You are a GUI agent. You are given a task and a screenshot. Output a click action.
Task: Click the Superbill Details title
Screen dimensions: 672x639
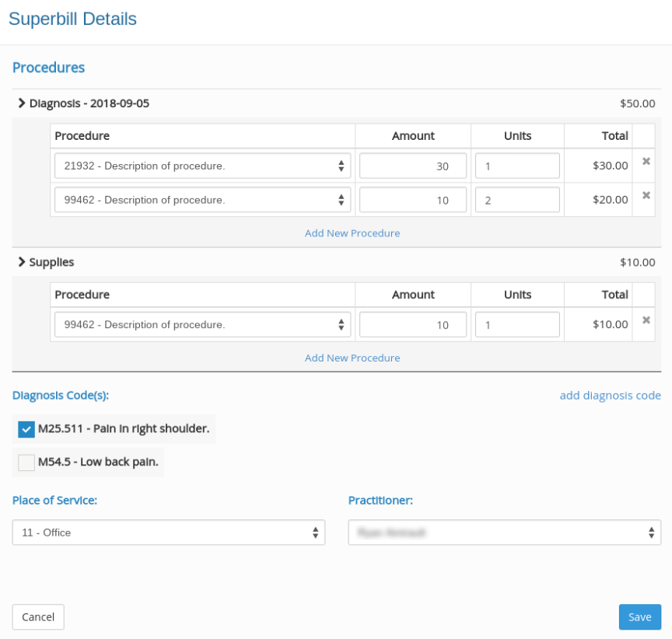click(72, 19)
